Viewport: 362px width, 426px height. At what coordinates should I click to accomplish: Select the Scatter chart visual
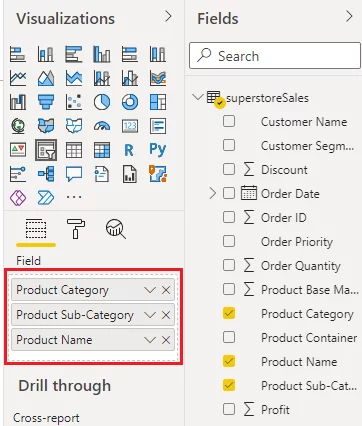point(74,102)
